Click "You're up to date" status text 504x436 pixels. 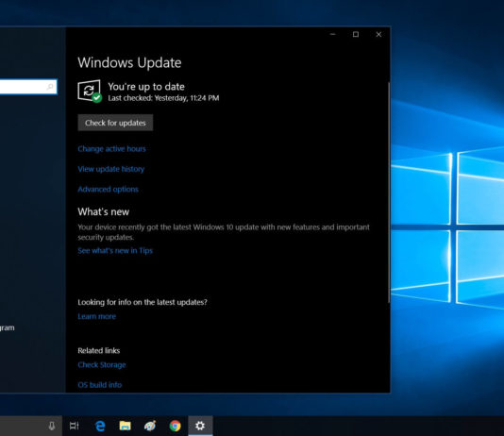pos(146,87)
